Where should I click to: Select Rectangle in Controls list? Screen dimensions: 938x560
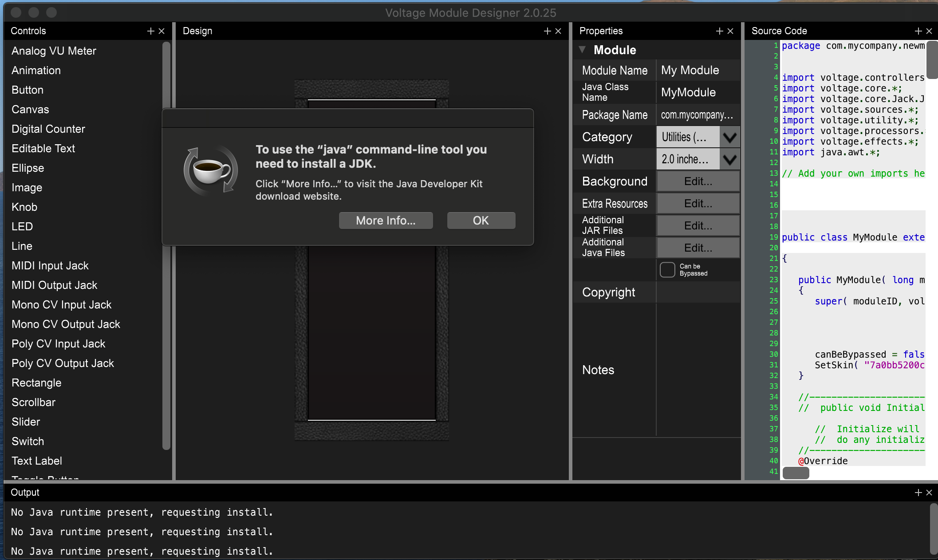(x=36, y=383)
